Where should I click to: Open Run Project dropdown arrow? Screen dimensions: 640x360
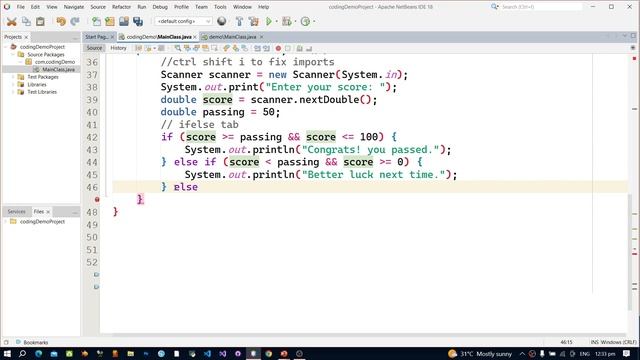(276, 21)
